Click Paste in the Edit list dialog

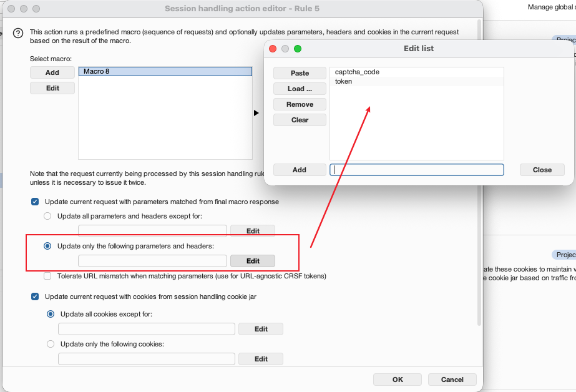click(x=300, y=73)
